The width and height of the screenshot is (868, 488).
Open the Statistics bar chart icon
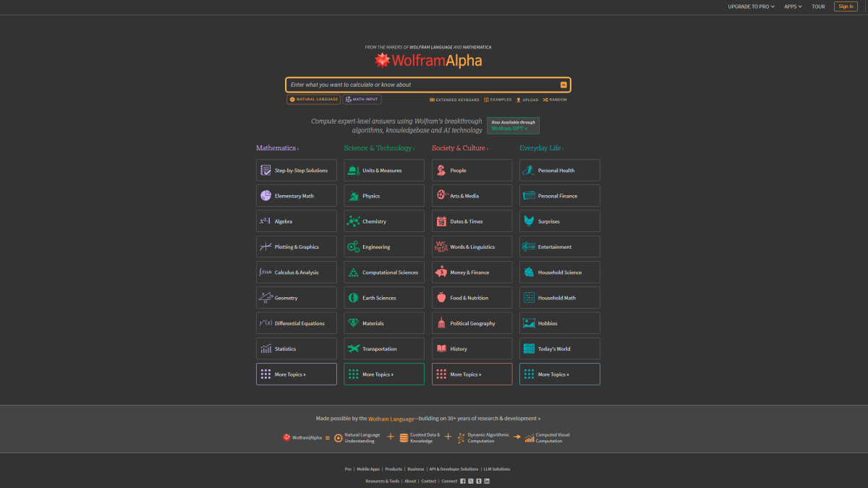(x=265, y=348)
